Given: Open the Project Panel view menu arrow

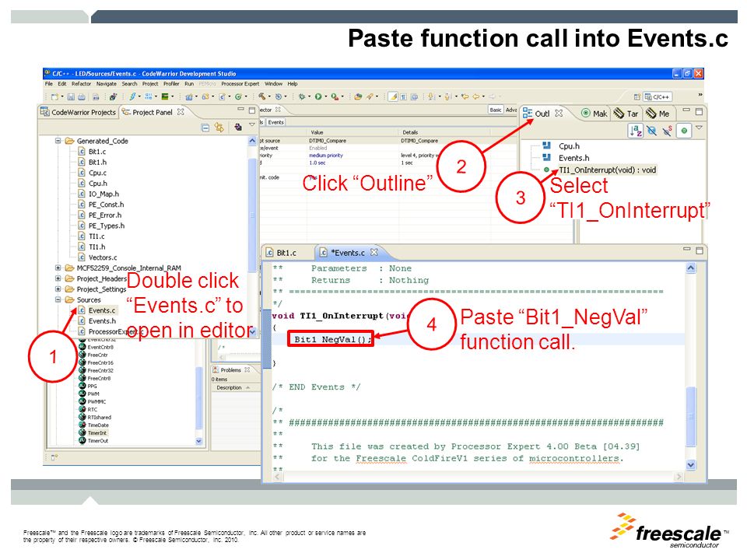Looking at the screenshot, I should pyautogui.click(x=252, y=124).
